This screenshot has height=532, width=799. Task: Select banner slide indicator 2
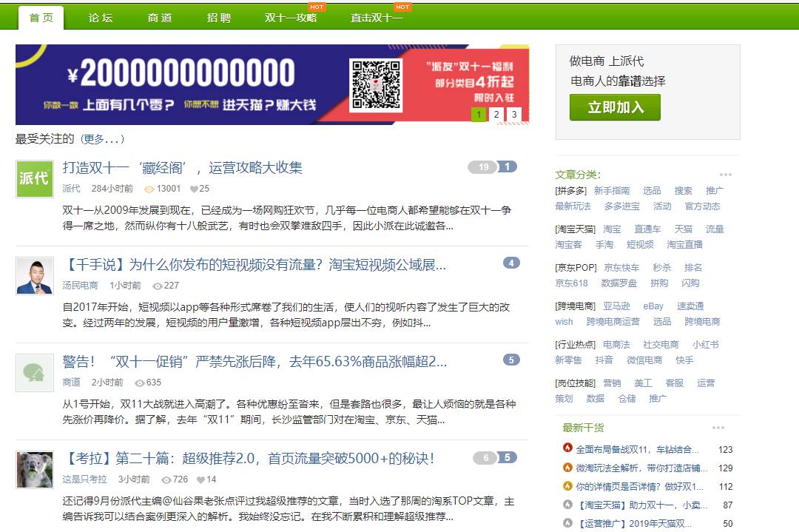tap(496, 115)
